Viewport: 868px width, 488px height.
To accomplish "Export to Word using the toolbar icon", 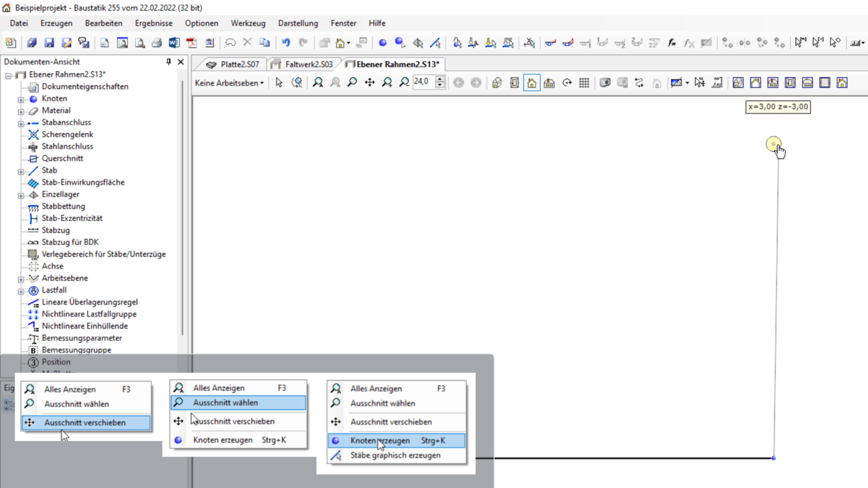I will point(174,43).
